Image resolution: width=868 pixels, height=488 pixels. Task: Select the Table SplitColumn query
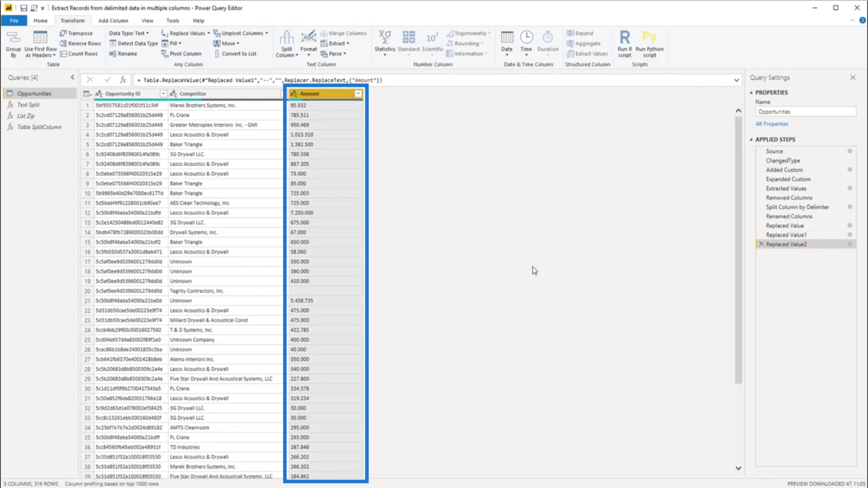pyautogui.click(x=39, y=127)
